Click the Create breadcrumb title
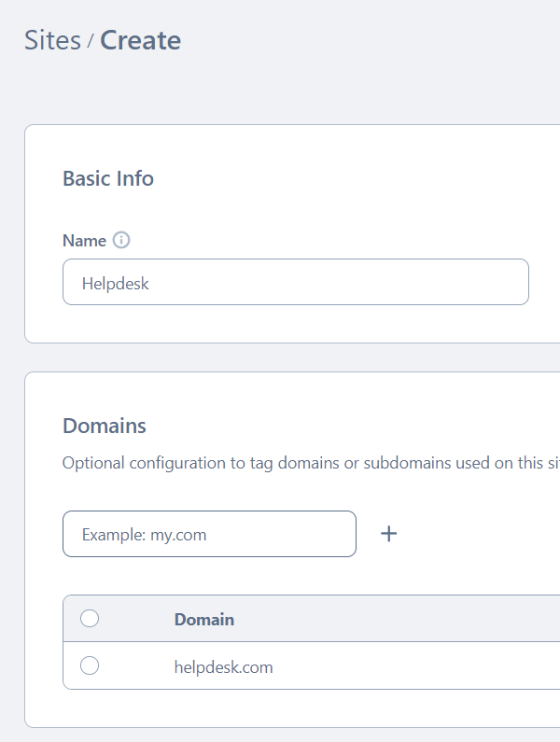This screenshot has height=742, width=560. click(140, 40)
